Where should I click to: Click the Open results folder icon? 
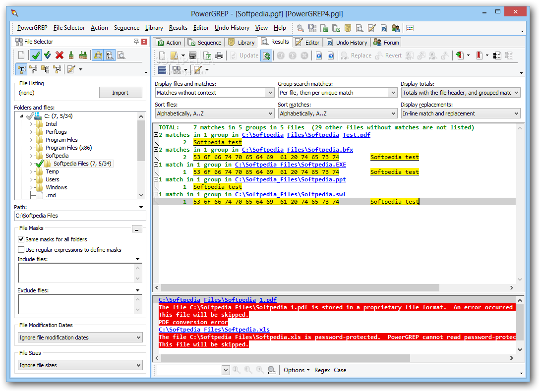point(174,56)
